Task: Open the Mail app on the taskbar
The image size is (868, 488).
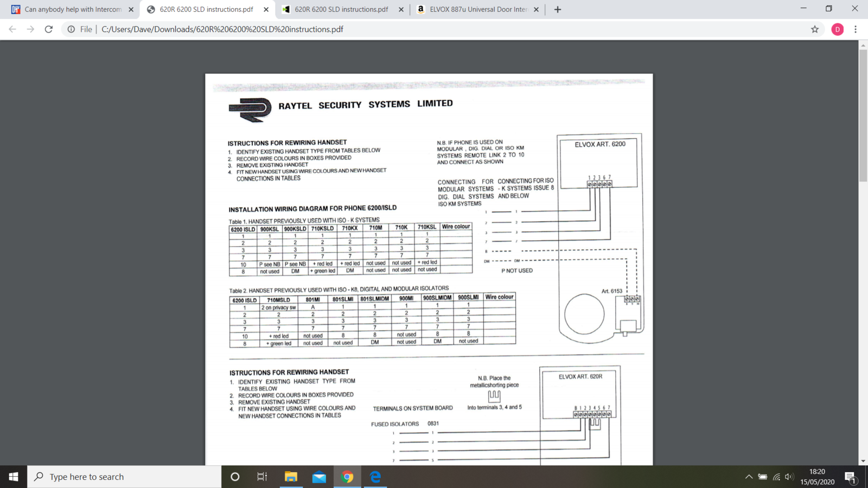Action: click(x=319, y=477)
